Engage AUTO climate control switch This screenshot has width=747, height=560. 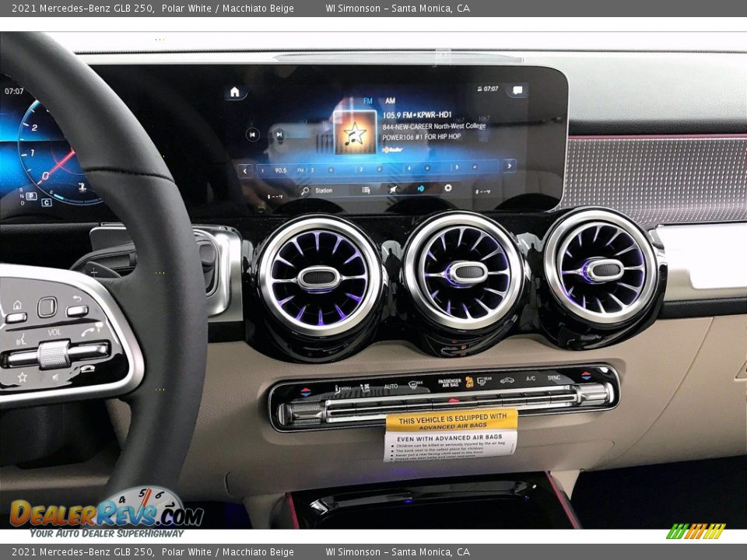coord(391,387)
